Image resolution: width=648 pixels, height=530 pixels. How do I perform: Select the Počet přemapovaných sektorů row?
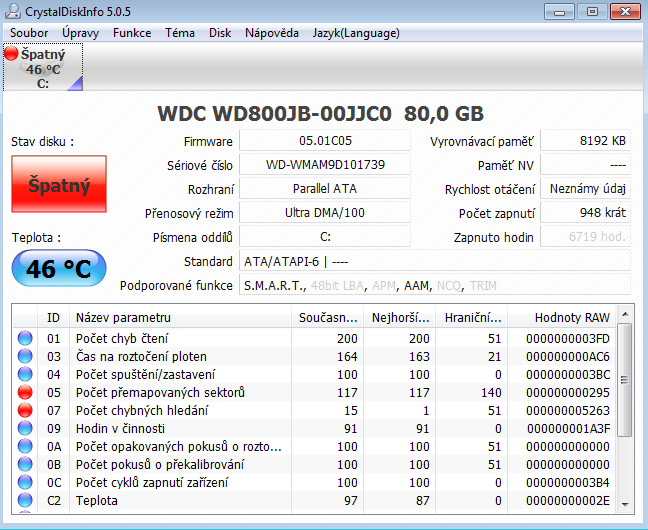tap(314, 392)
